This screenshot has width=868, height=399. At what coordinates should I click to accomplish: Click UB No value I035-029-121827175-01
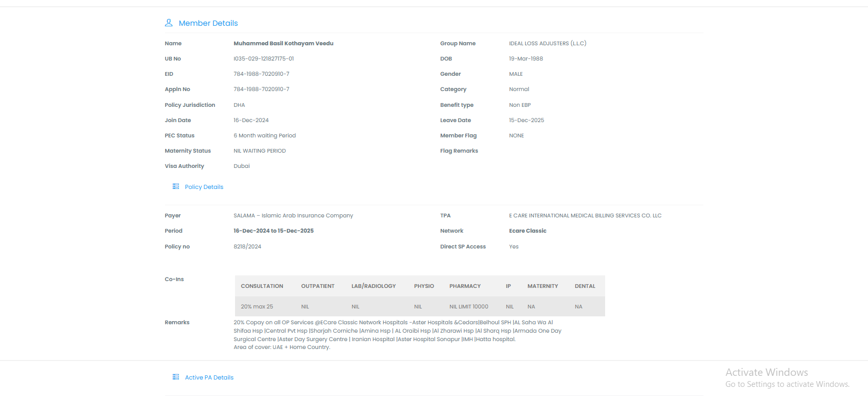[x=264, y=58]
